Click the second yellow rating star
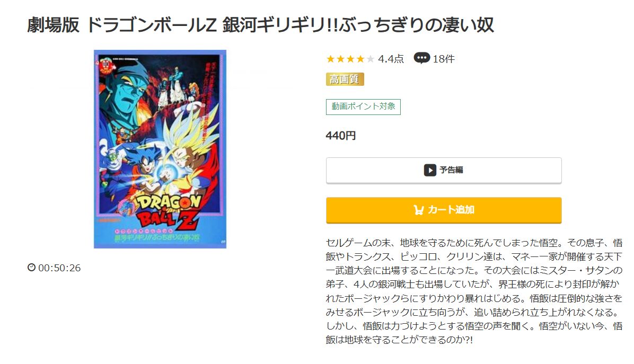The height and width of the screenshot is (364, 634). point(340,59)
